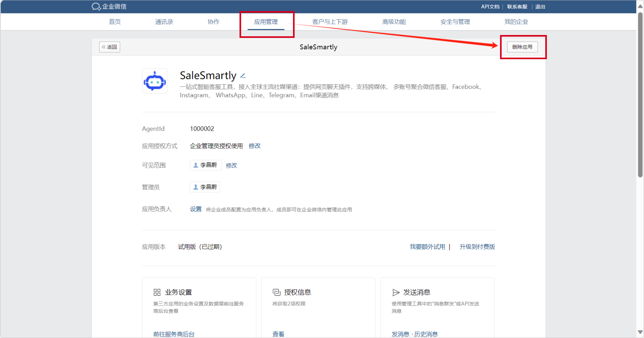Click 修改 next to 应用授权方式
This screenshot has width=644, height=338.
pos(254,146)
